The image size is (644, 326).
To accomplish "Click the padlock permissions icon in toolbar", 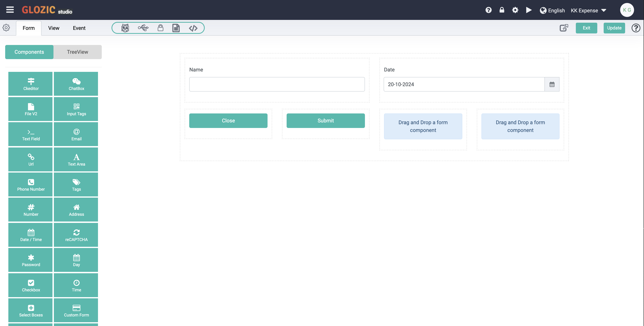I will tap(160, 28).
